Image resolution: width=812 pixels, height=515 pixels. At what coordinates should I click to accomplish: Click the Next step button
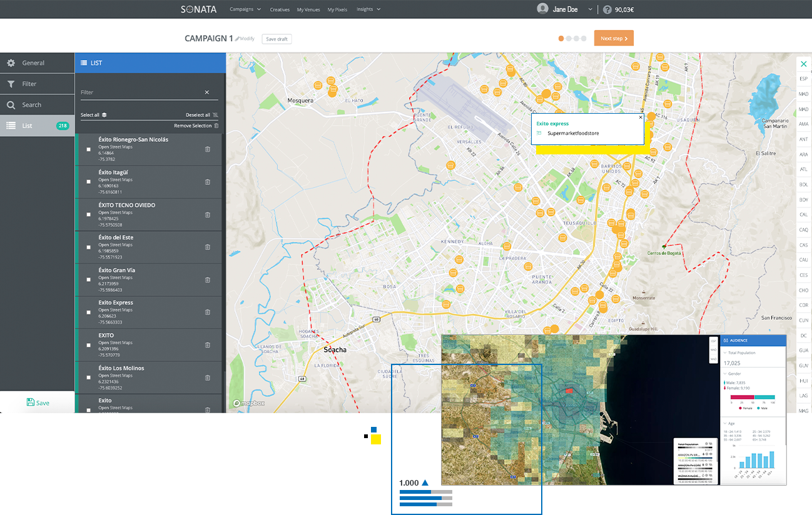click(614, 38)
